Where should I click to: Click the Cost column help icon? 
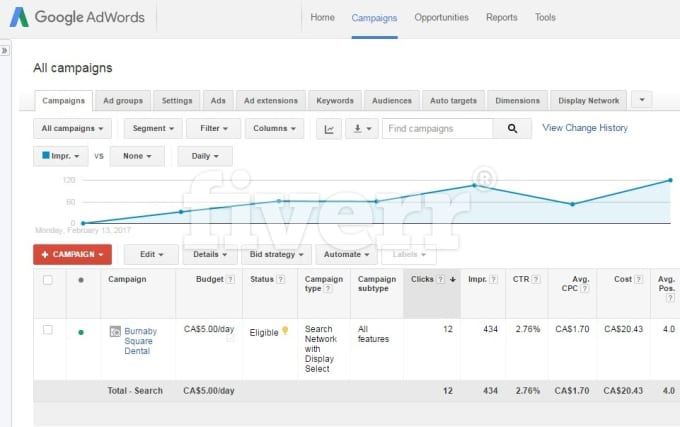pyautogui.click(x=638, y=280)
